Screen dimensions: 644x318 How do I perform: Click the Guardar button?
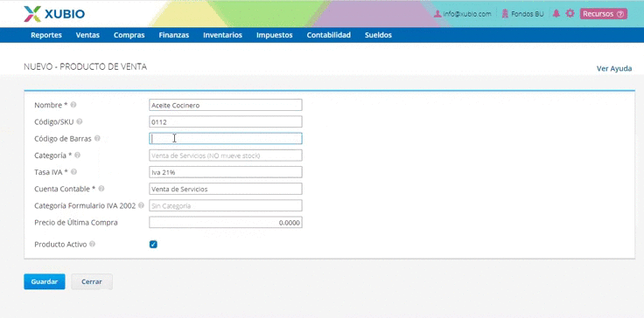(45, 282)
